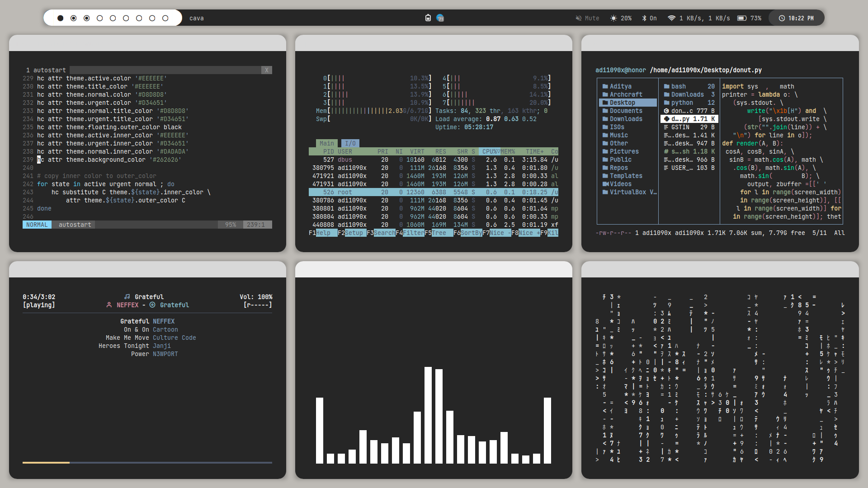Open the Desktop folder in ranger
The height and width of the screenshot is (488, 868).
pos(622,103)
